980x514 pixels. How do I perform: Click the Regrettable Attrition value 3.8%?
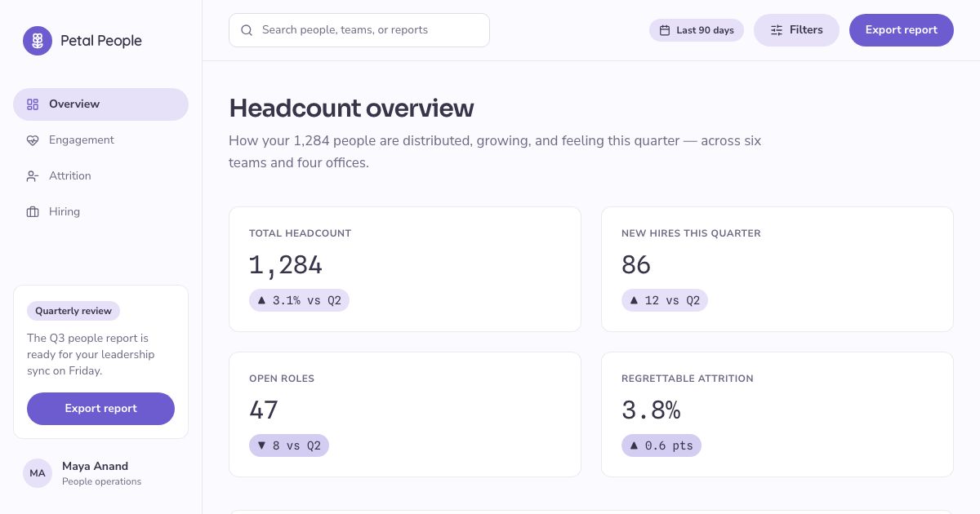(x=651, y=410)
